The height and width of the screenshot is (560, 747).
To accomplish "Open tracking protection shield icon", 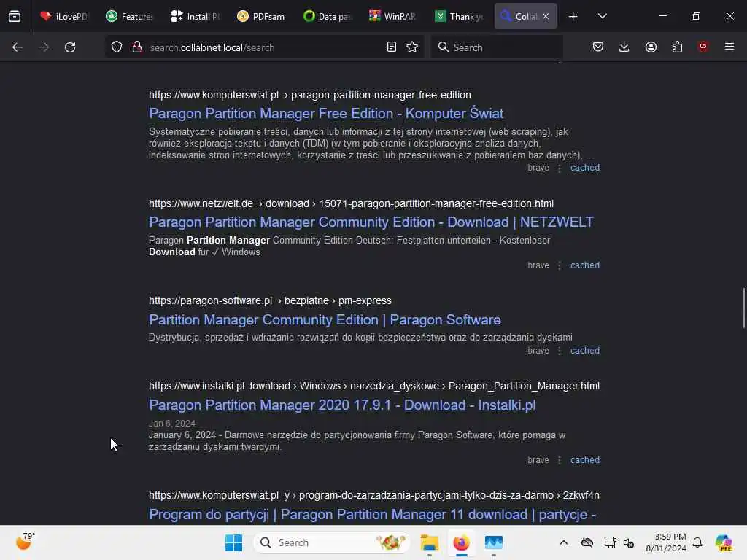I will pos(117,47).
